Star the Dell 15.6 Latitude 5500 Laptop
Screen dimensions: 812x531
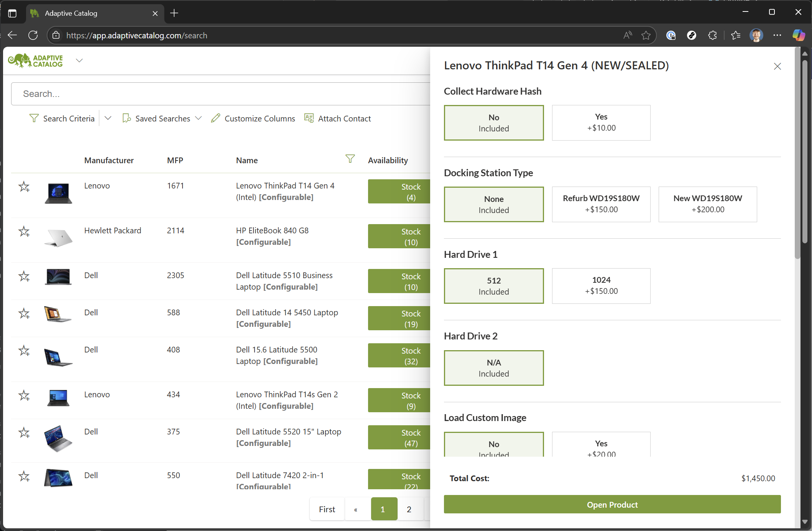(24, 351)
